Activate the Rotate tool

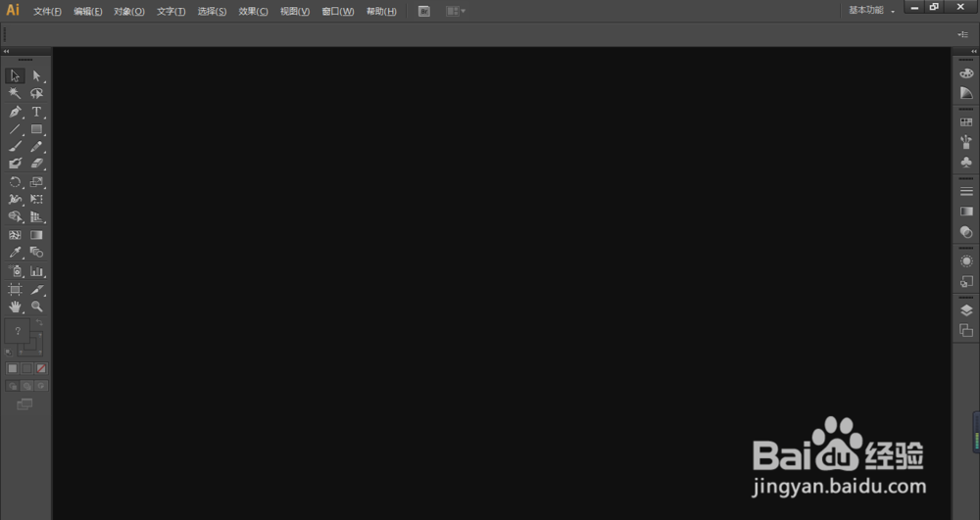point(15,182)
